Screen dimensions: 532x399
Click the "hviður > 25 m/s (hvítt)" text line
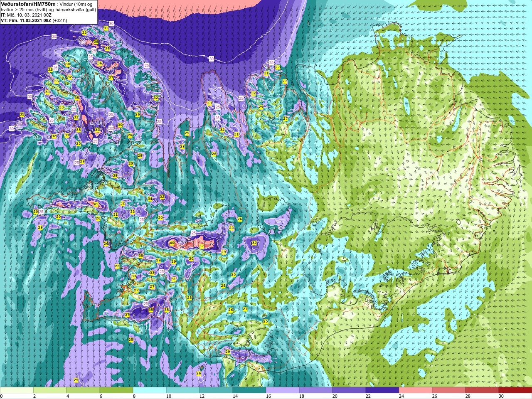[x=24, y=10]
